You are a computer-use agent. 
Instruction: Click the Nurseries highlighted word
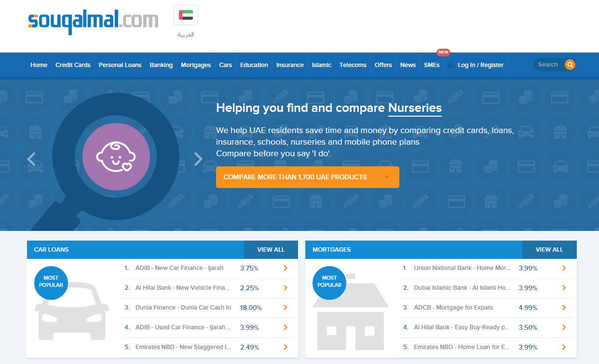[x=415, y=108]
